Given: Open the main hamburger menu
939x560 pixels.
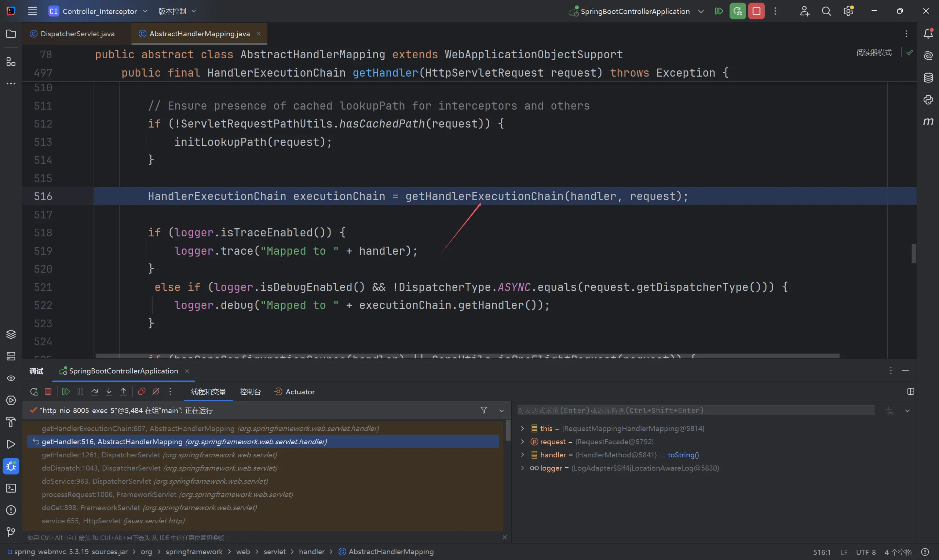Looking at the screenshot, I should point(33,11).
